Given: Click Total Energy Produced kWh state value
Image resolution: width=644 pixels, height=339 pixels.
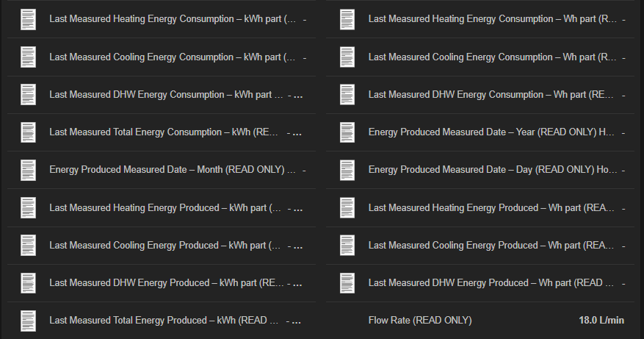Looking at the screenshot, I should 294,321.
